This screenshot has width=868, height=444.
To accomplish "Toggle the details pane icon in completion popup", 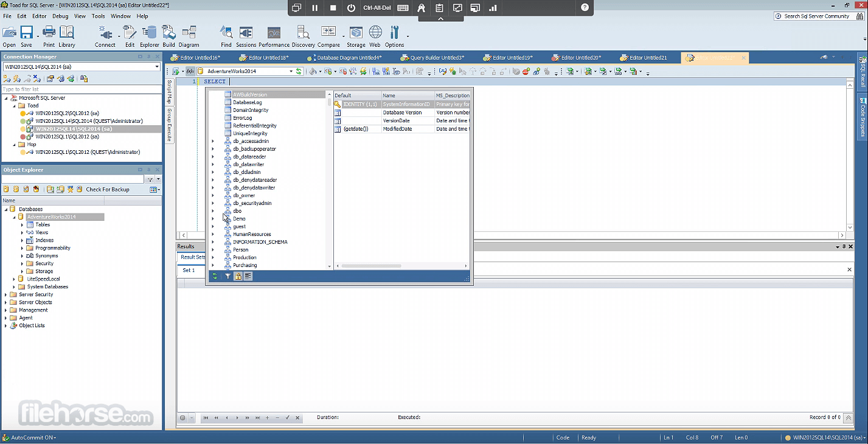I will 248,276.
